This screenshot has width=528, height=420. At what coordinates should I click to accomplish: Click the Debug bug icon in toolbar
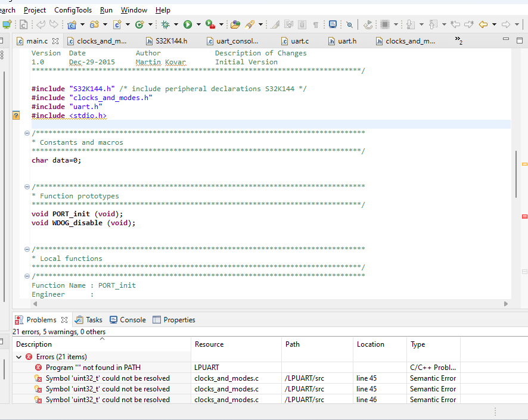pyautogui.click(x=166, y=24)
